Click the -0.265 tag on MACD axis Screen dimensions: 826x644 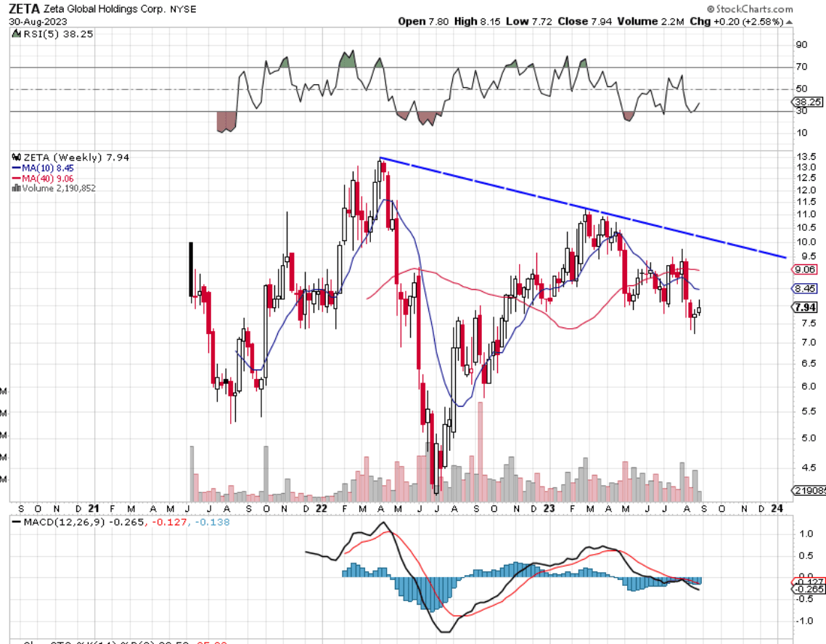point(809,590)
